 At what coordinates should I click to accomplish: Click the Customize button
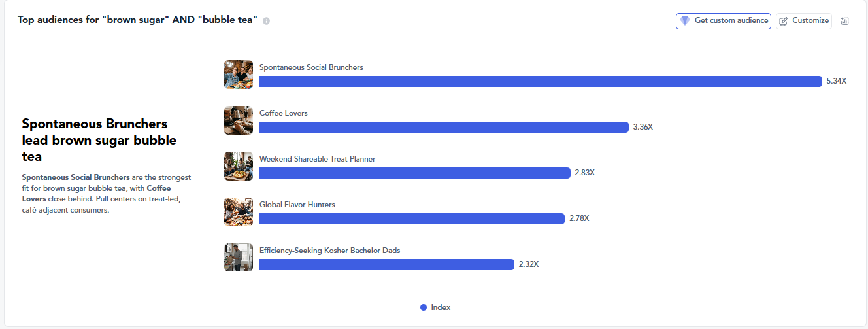point(804,21)
